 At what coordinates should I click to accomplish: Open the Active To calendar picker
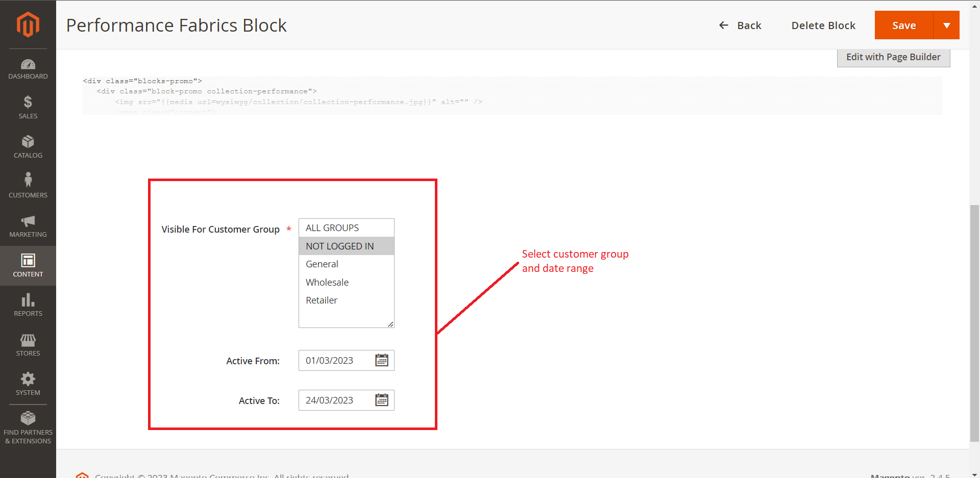coord(382,400)
